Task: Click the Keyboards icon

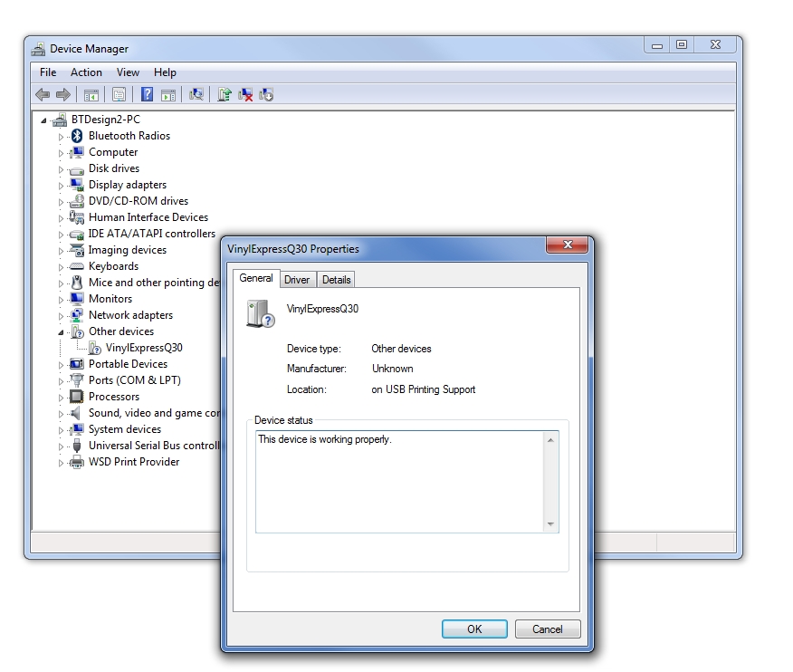Action: [x=77, y=266]
